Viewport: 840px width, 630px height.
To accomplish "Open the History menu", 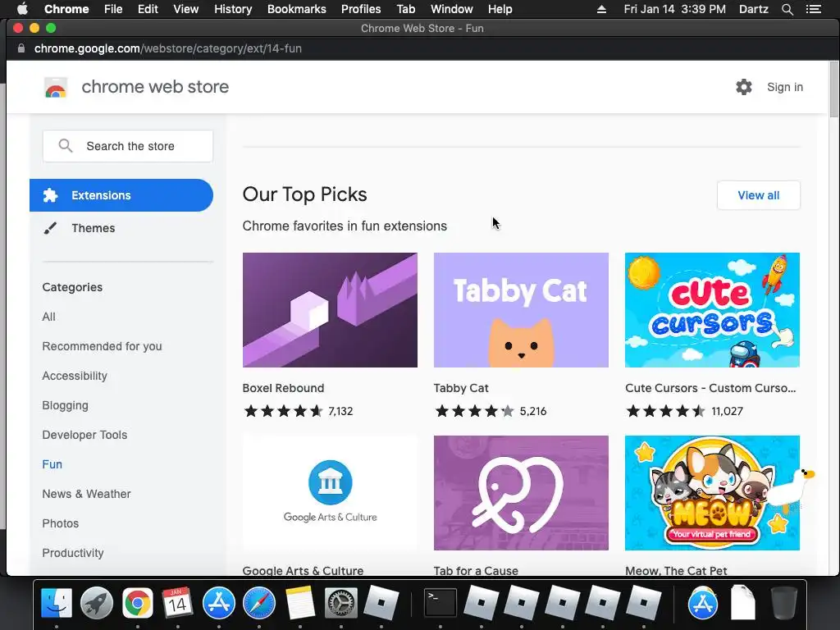I will point(233,9).
